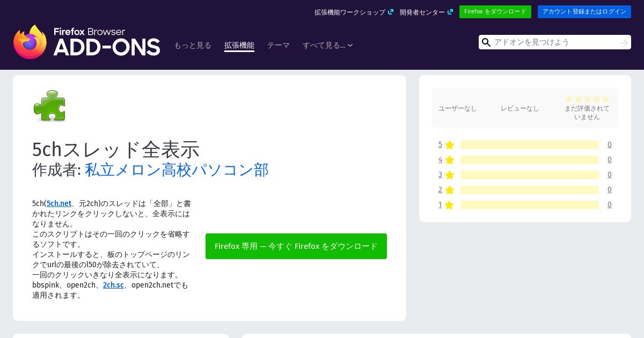Click the count 0 for 1 star
Viewport: 644px width, 338px height.
click(x=610, y=205)
